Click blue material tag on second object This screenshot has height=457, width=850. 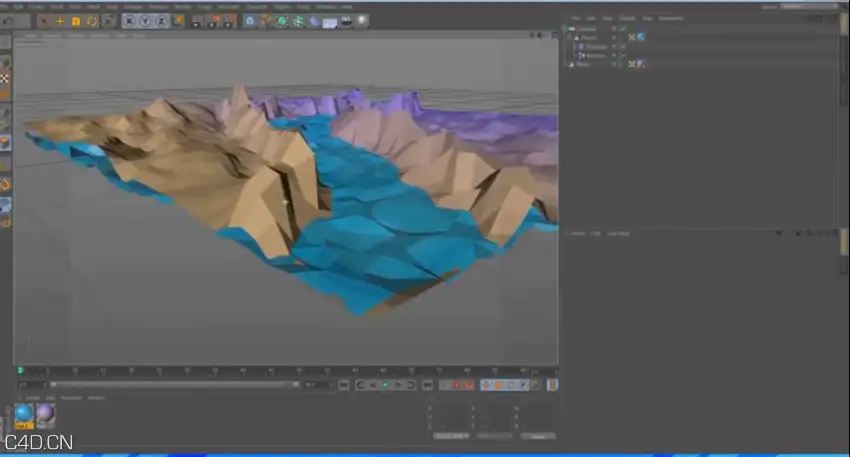641,37
